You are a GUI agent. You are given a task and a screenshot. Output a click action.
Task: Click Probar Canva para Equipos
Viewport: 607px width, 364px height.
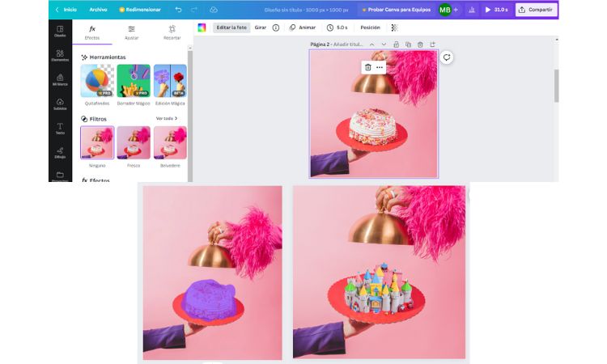click(396, 10)
